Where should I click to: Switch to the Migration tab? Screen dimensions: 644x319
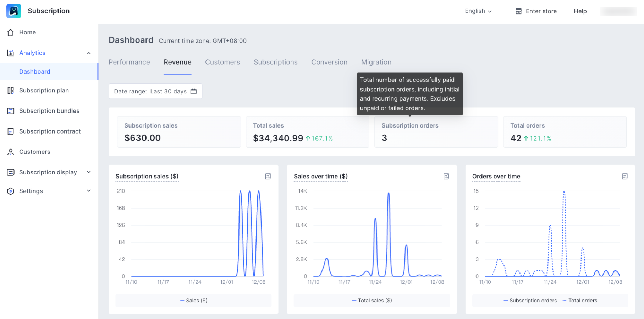[376, 62]
